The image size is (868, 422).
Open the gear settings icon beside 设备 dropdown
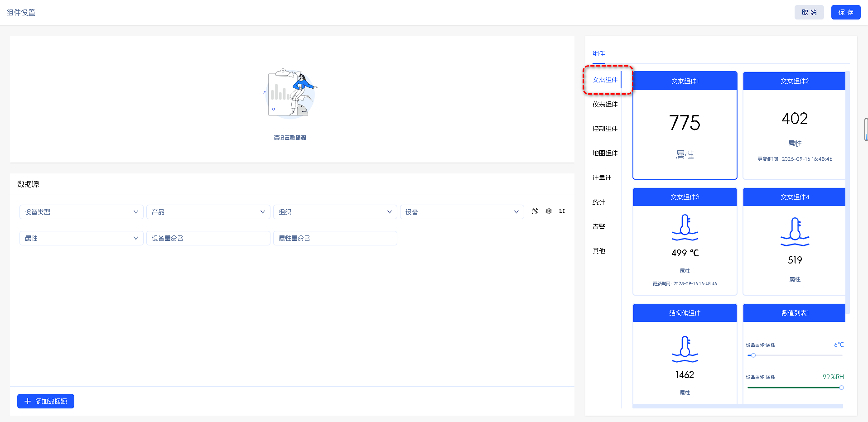(549, 211)
